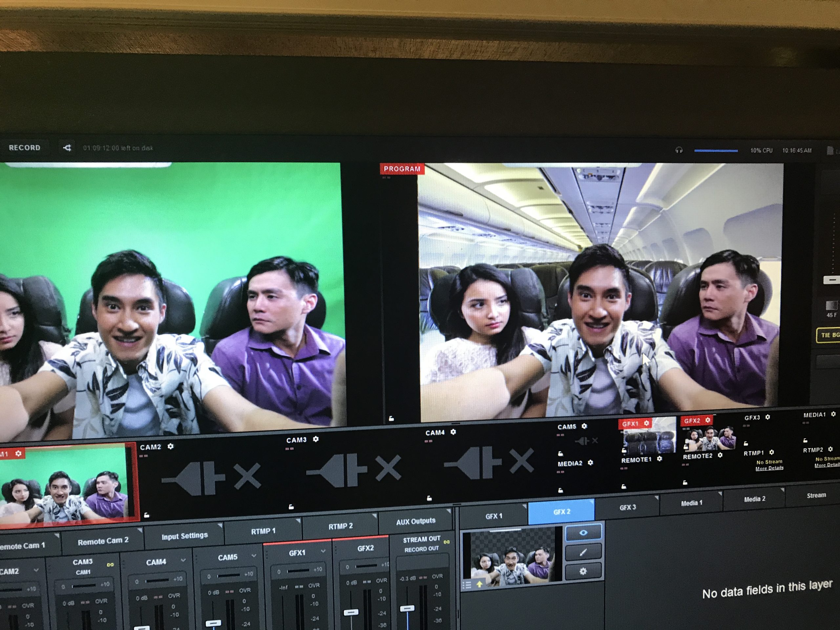
Task: Adjust the GFX2 audio fader handle
Action: tap(351, 613)
